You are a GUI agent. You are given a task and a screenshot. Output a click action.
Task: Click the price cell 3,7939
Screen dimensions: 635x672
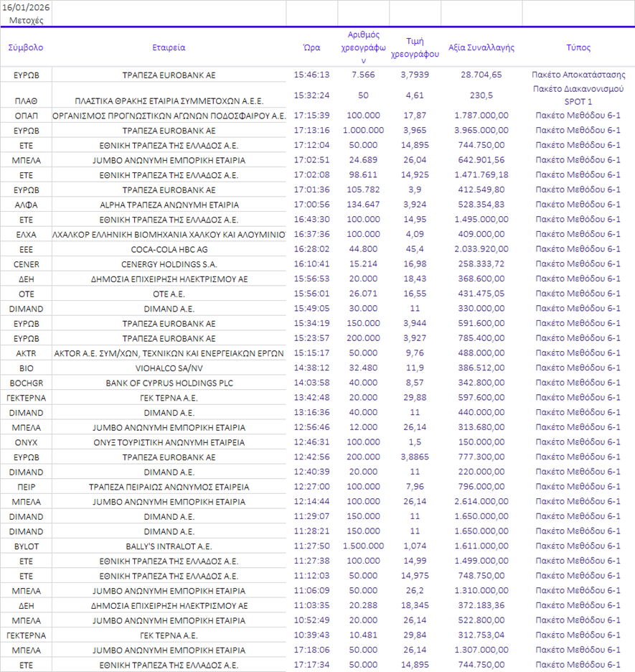point(415,75)
